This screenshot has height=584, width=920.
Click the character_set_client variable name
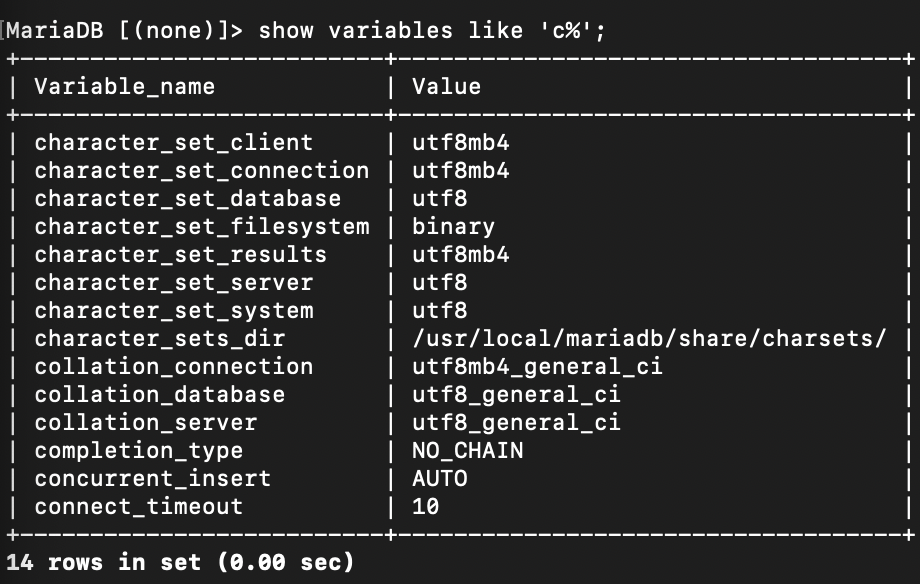point(173,143)
